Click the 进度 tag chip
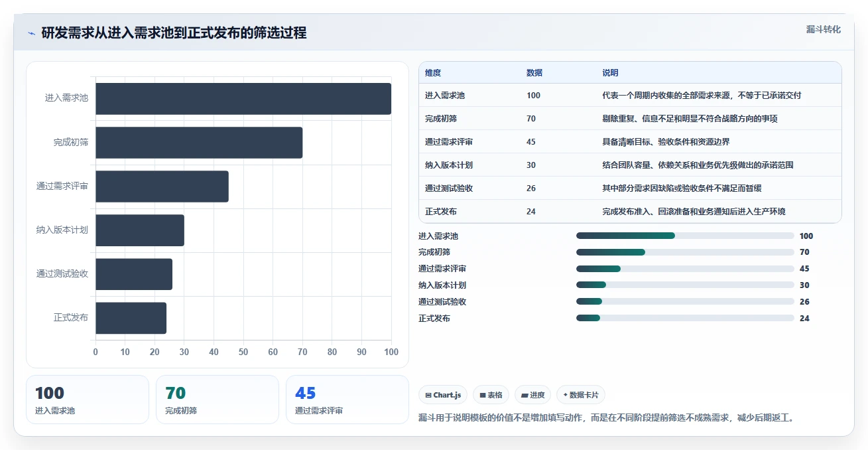Viewport: 868px width, 450px height. point(532,395)
